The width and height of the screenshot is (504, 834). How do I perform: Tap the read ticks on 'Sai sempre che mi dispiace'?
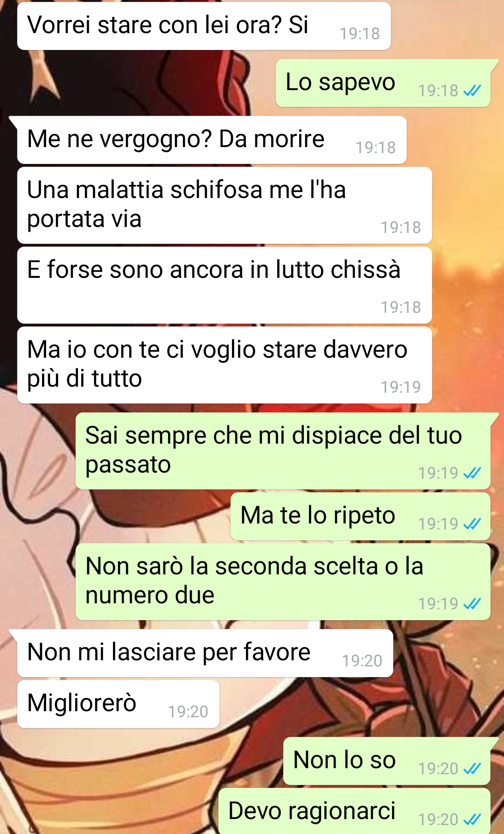pos(472,473)
